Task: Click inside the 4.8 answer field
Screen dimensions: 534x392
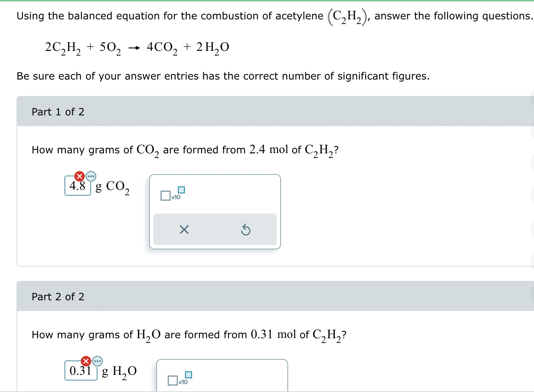Action: click(x=77, y=186)
